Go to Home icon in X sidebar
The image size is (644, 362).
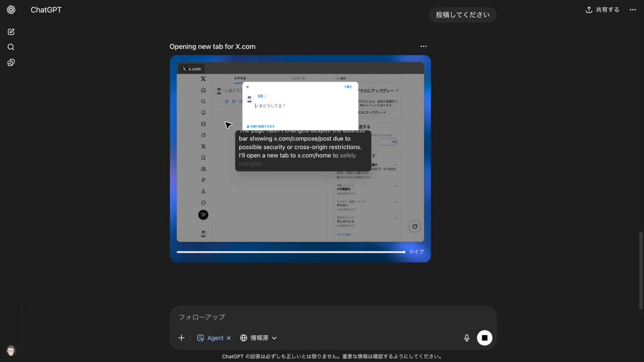click(x=203, y=90)
